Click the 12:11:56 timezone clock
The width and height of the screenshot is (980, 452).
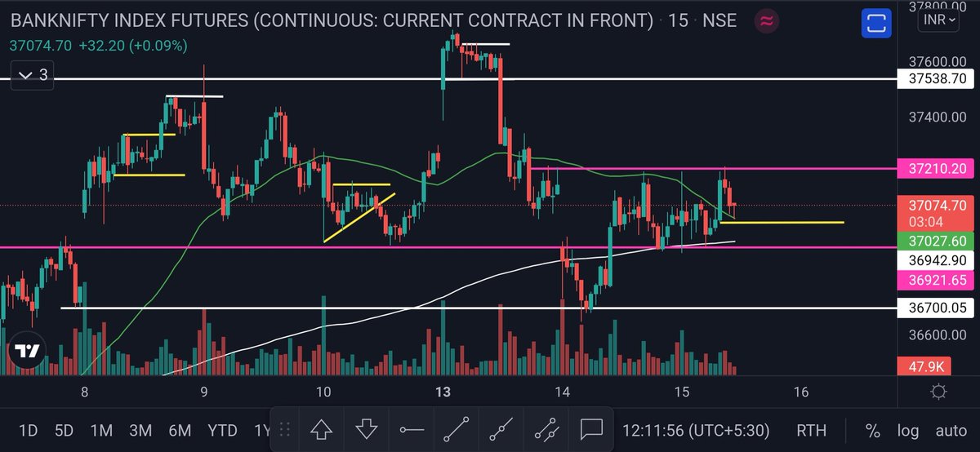pyautogui.click(x=693, y=430)
